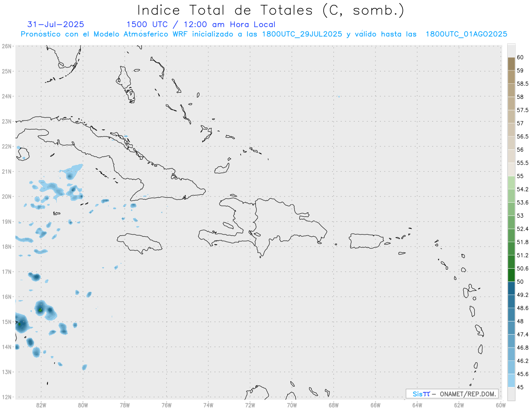Click the darkest brown colorbar segment below 60
The width and height of the screenshot is (532, 411).
(x=511, y=64)
